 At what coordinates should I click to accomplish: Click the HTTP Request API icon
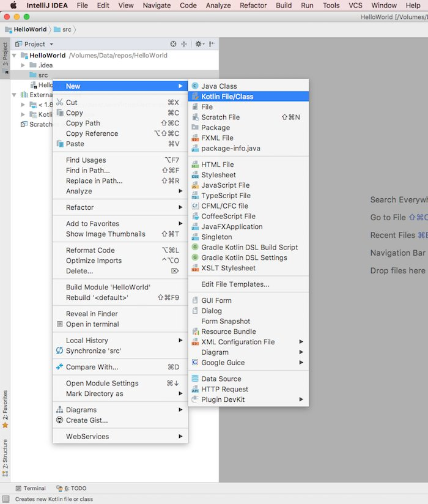(194, 389)
